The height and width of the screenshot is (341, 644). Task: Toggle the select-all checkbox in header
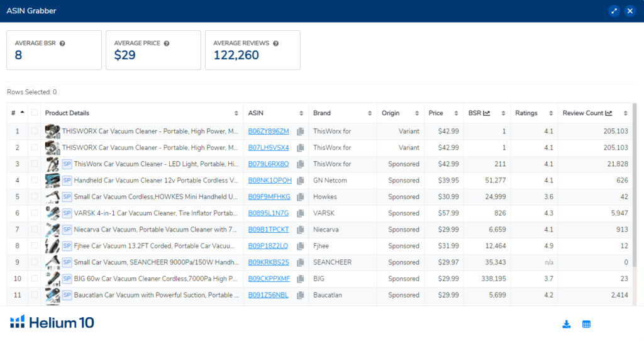[x=35, y=113]
